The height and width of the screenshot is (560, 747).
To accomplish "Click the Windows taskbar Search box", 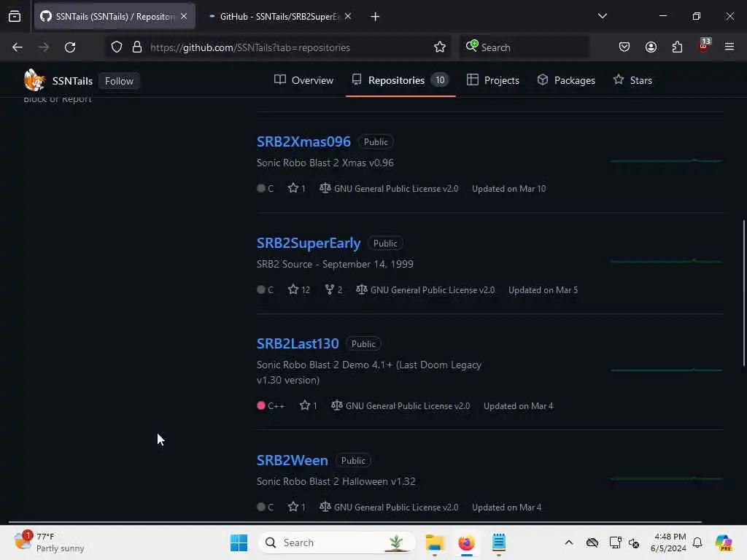I will pyautogui.click(x=336, y=542).
